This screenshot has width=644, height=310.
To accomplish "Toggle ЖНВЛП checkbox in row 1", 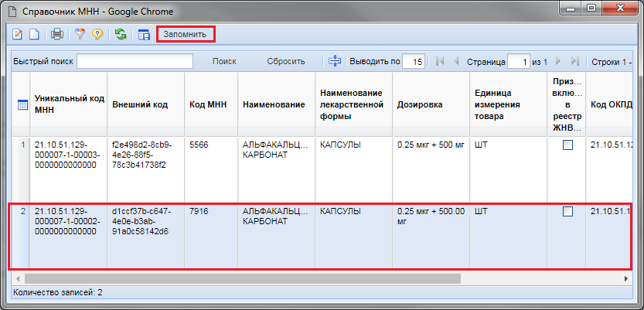I will pos(567,145).
